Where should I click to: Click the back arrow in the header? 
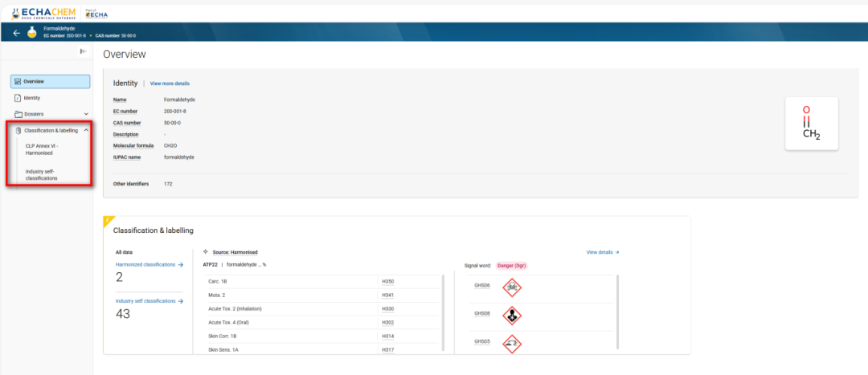point(17,33)
